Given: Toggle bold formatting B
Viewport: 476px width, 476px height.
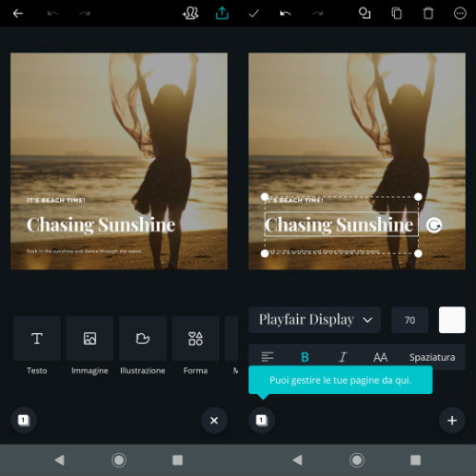Looking at the screenshot, I should point(305,357).
